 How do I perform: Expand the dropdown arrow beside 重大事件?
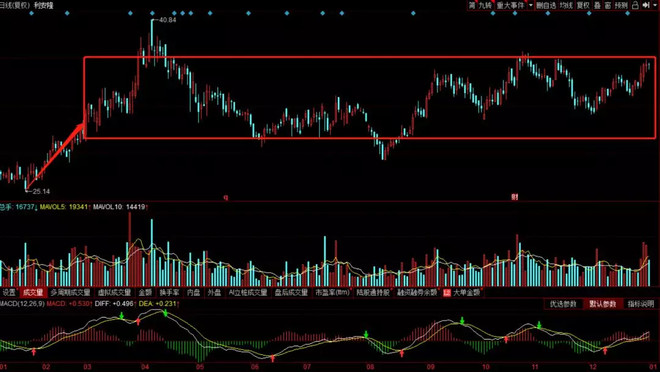pos(531,5)
